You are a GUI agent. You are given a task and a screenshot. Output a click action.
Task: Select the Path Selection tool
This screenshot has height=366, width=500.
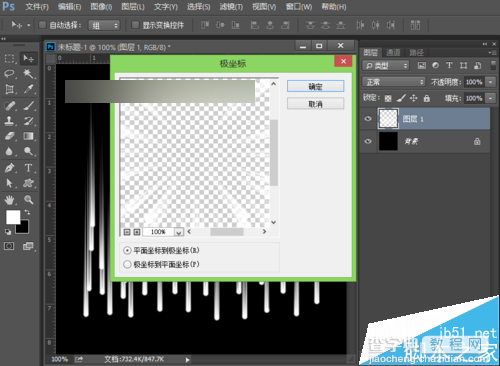click(x=9, y=183)
